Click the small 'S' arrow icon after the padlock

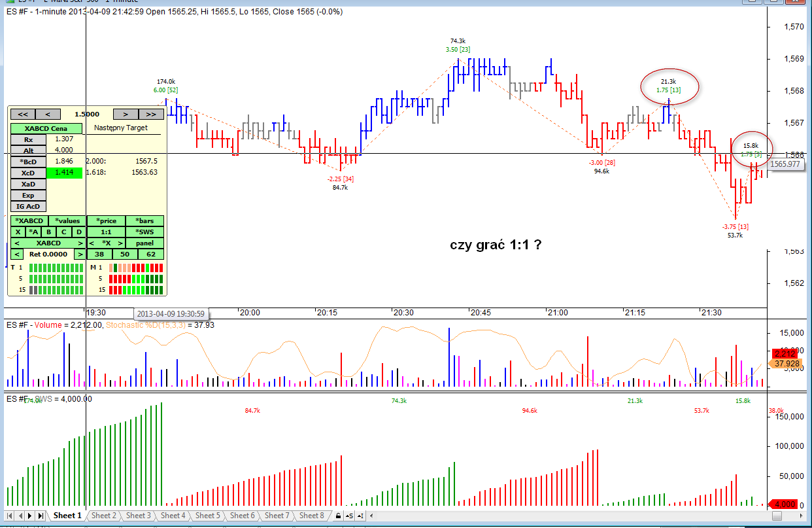[x=350, y=516]
